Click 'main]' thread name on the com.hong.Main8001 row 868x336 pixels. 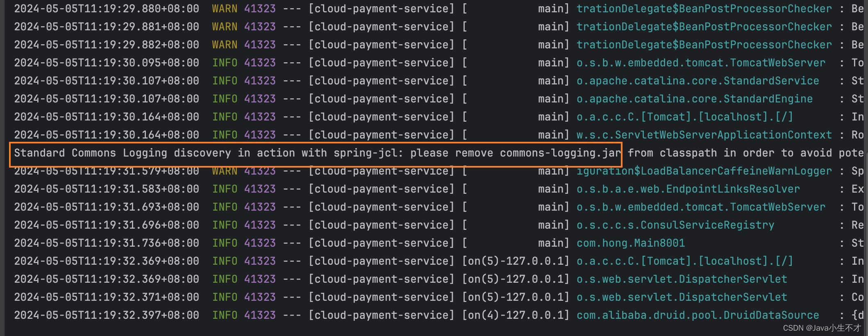[554, 243]
